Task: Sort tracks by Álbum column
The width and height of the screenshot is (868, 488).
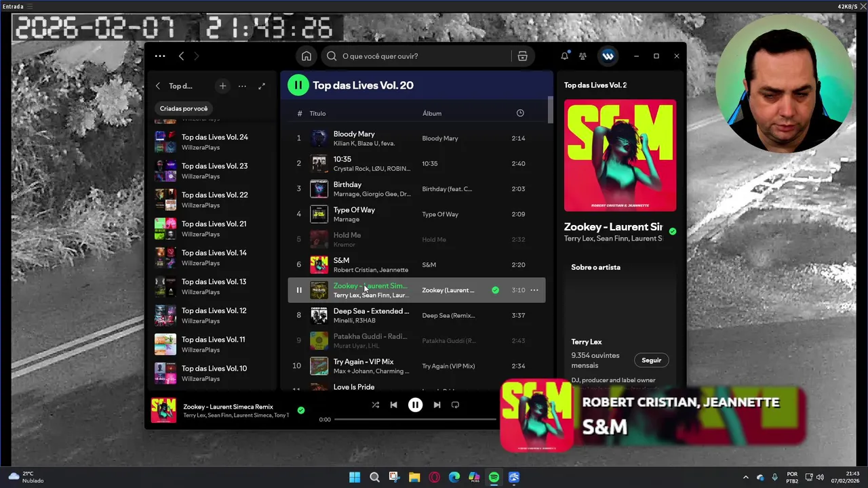Action: click(x=432, y=113)
